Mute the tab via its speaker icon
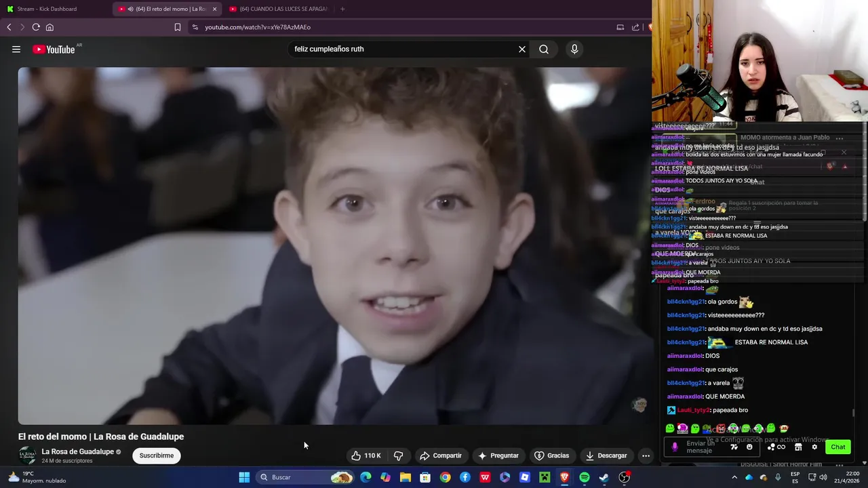Viewport: 868px width, 488px height. tap(130, 9)
